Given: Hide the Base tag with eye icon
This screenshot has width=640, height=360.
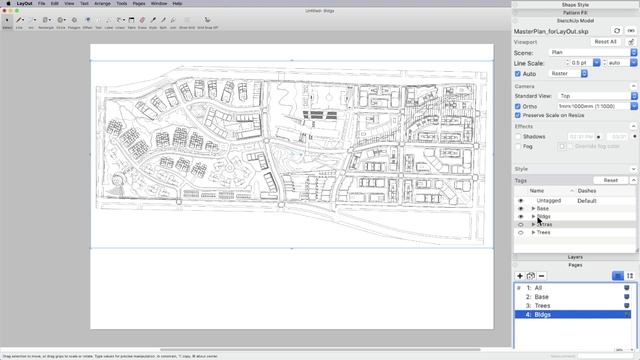Looking at the screenshot, I should (x=520, y=209).
